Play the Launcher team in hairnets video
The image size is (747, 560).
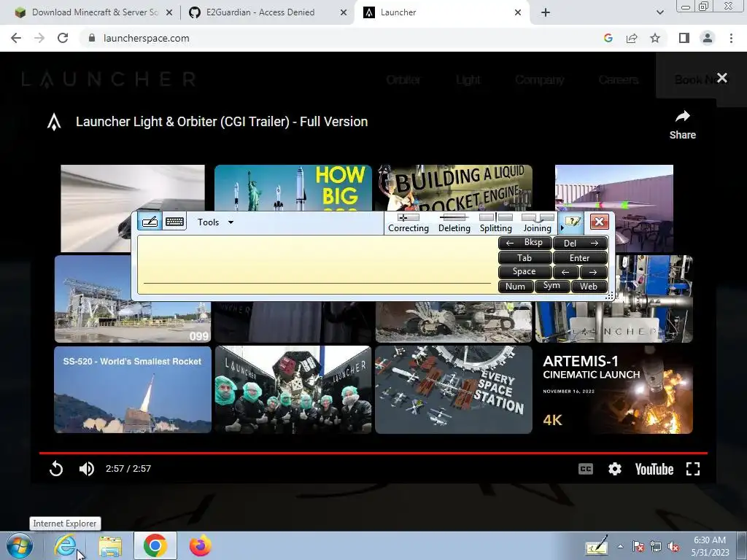293,389
